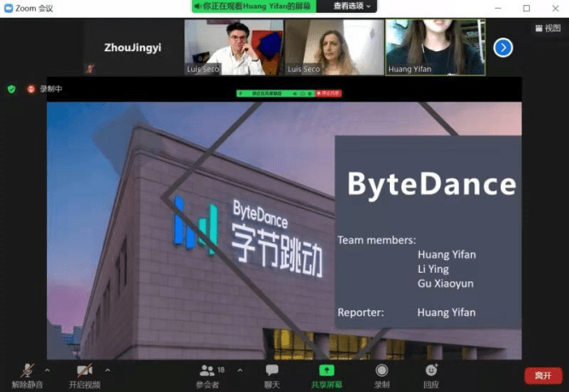Select ZhouJingyi's participant tile
This screenshot has width=569, height=392.
tap(132, 48)
